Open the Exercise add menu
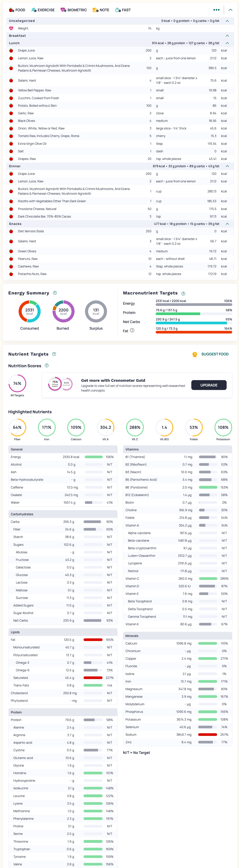This screenshot has height=868, width=239. (43, 10)
